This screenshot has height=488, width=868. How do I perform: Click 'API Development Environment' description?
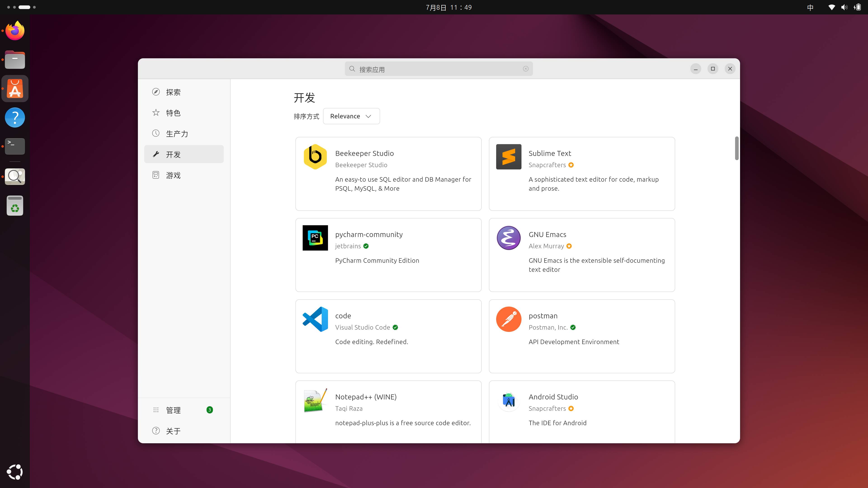tap(573, 342)
